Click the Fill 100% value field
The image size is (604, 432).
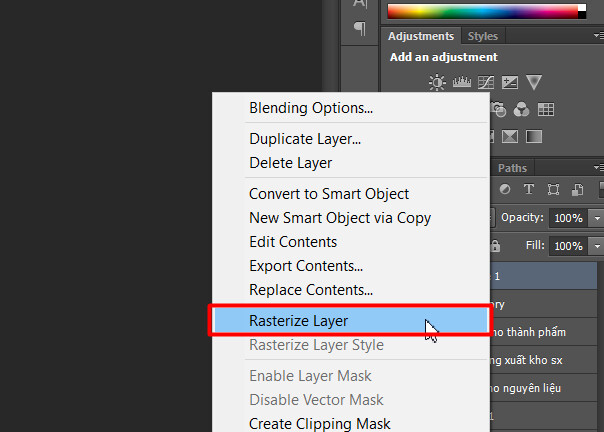pos(569,246)
